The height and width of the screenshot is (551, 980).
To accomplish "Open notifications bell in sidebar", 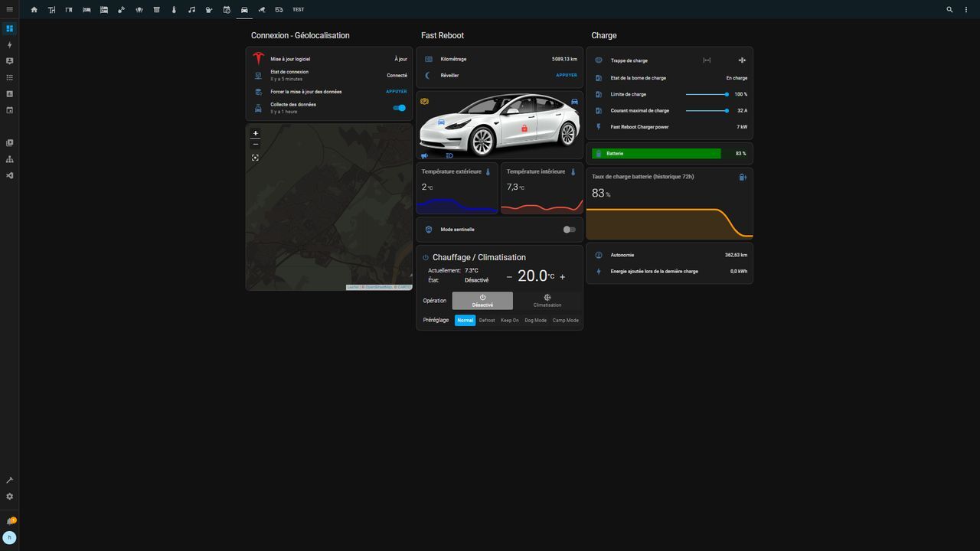I will click(10, 521).
